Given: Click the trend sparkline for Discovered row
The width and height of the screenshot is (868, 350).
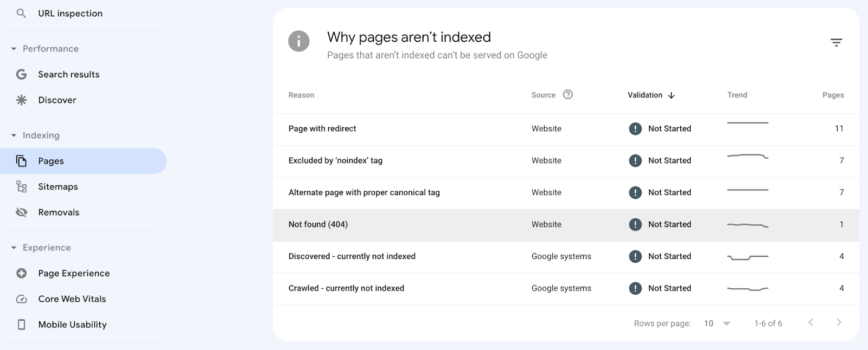Looking at the screenshot, I should point(748,257).
